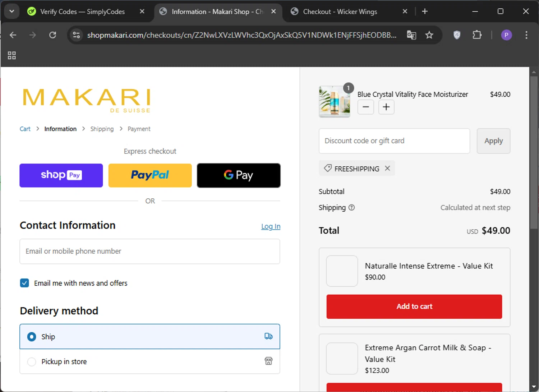Screen dimensions: 539x392
Task: Open the tab search dropdown arrow
Action: (11, 11)
